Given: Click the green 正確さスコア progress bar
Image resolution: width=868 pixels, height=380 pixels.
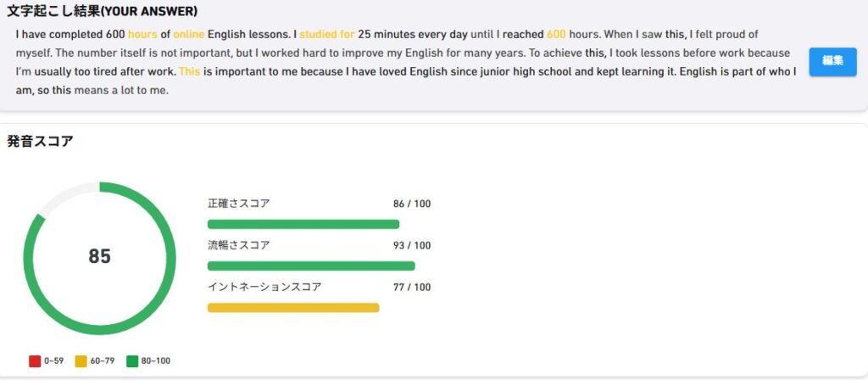Looking at the screenshot, I should [303, 224].
